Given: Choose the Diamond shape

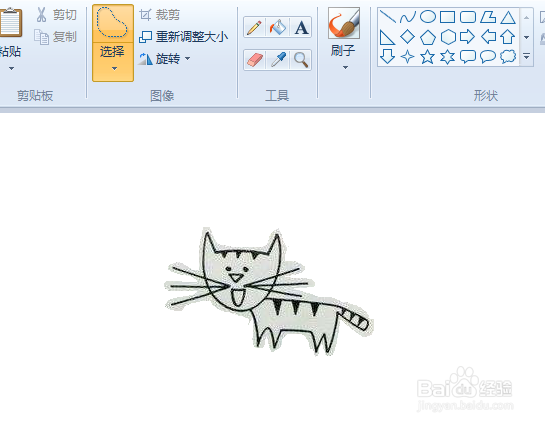Looking at the screenshot, I should click(407, 36).
